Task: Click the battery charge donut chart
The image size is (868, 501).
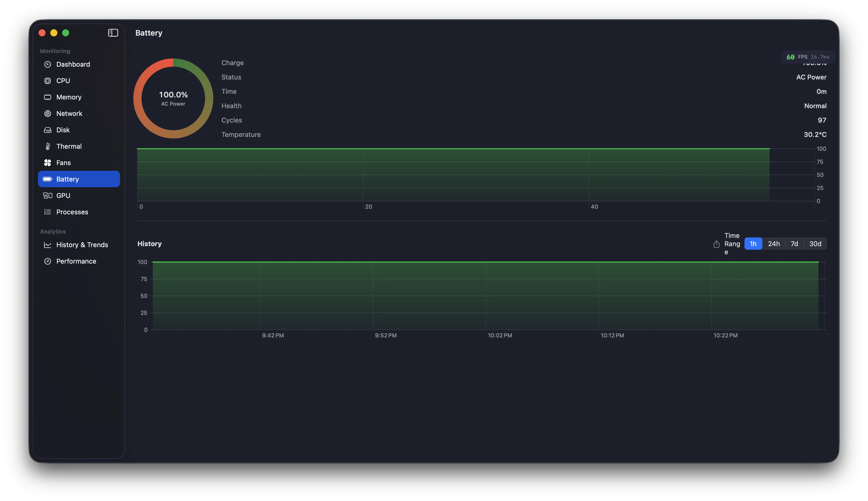Action: coord(173,98)
